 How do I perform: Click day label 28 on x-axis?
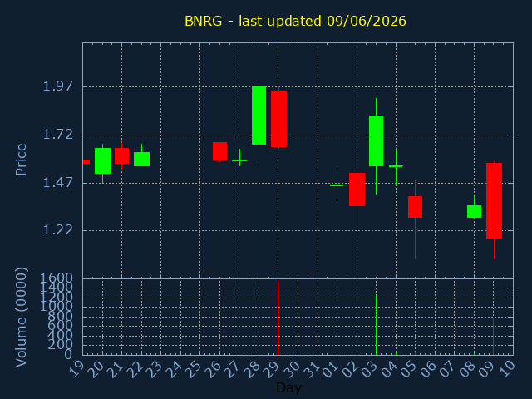click(254, 369)
